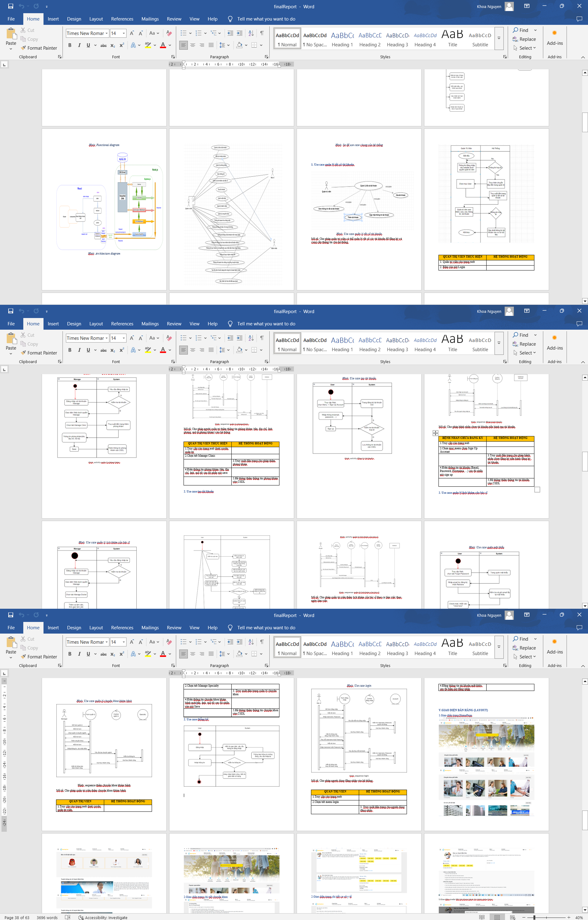Expand the Styles gallery in the middle window
Image resolution: width=588 pixels, height=920 pixels.
(499, 343)
